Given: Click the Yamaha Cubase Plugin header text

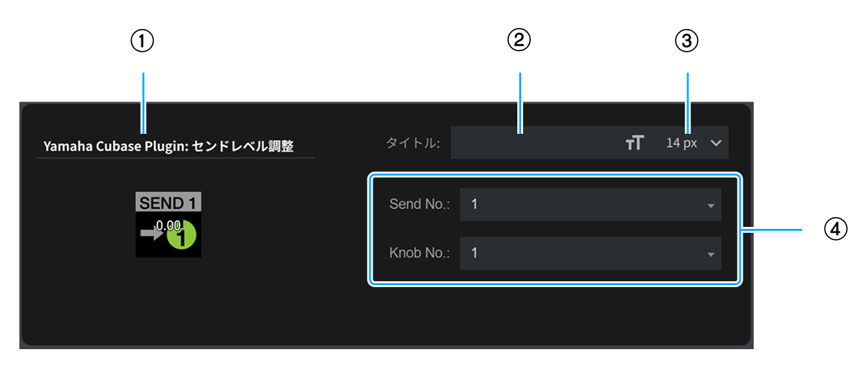Looking at the screenshot, I should 169,146.
